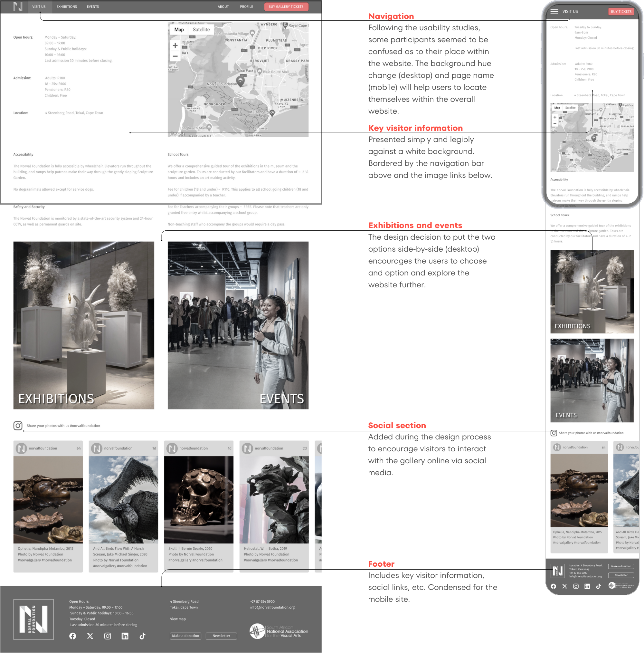
Task: Open LinkedIn from the desktop footer
Action: pyautogui.click(x=125, y=636)
